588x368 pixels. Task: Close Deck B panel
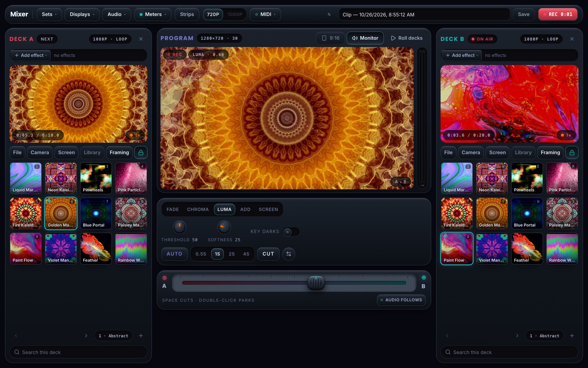(x=572, y=39)
